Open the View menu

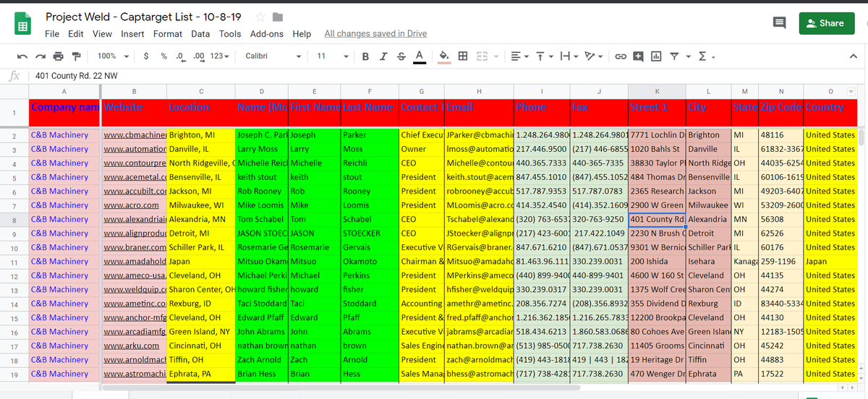pyautogui.click(x=102, y=34)
